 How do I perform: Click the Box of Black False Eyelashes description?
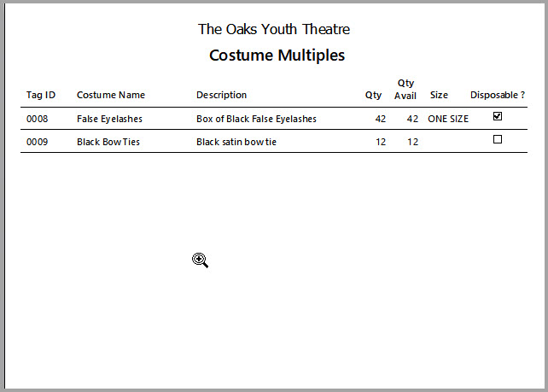tap(256, 120)
